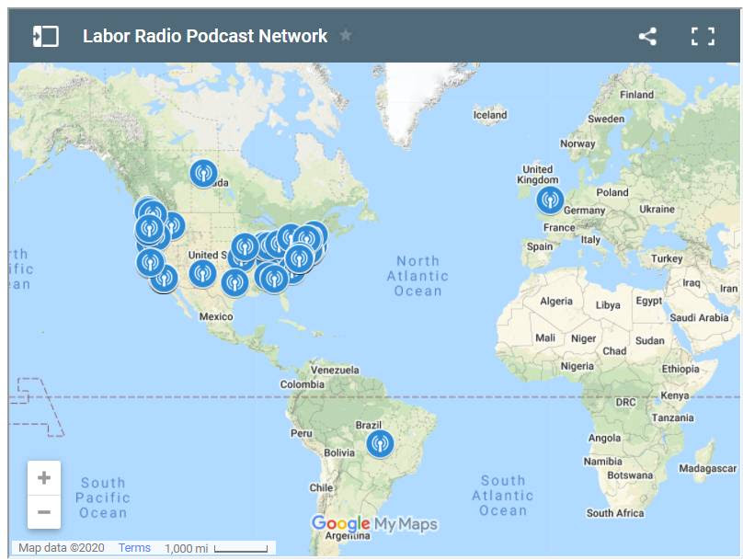Click the Iraq label
This screenshot has width=743, height=560.
692,283
